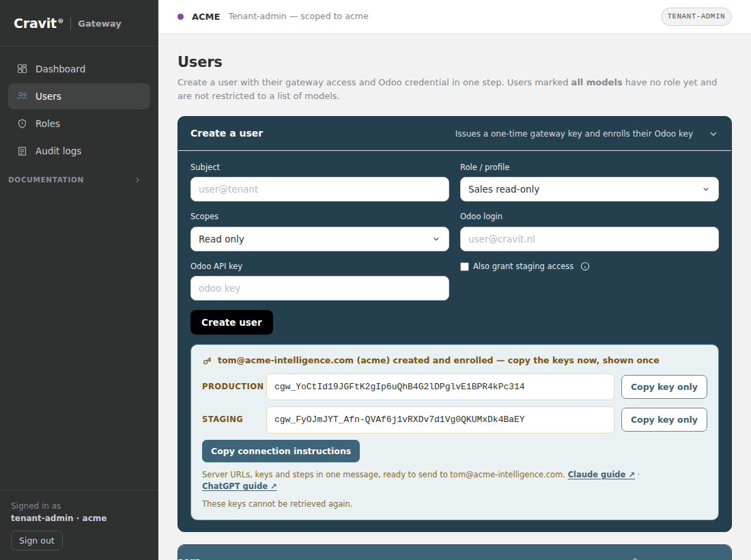Screen dimensions: 751x560
Task: Select the staging key value field
Action: point(440,419)
